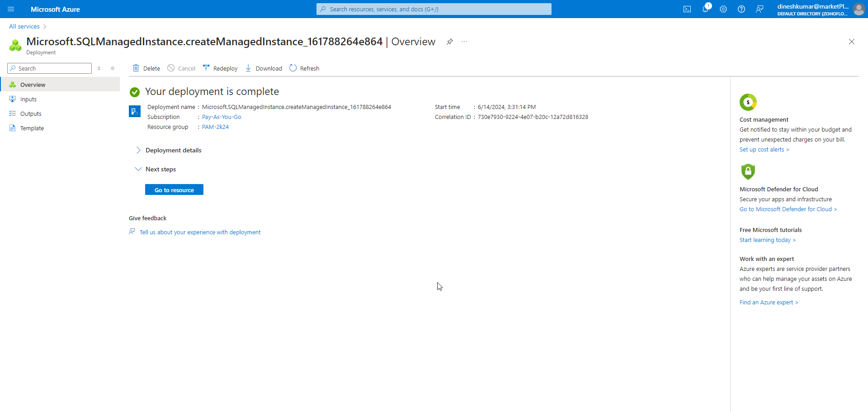Open the portal settings gear
Image resolution: width=868 pixels, height=412 pixels.
(723, 9)
